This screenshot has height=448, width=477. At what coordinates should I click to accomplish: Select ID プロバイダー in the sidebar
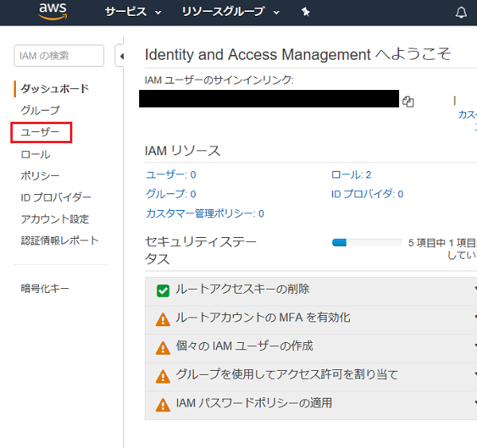56,197
